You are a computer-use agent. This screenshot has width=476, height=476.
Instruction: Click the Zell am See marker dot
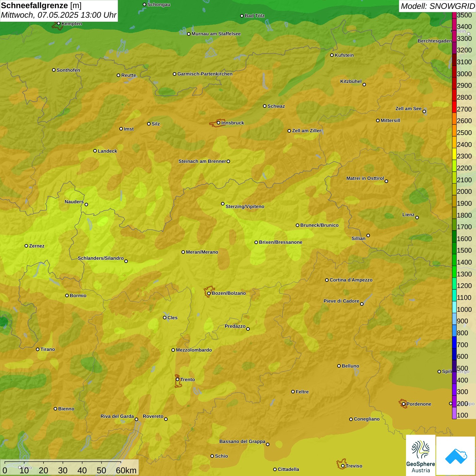[424, 111]
